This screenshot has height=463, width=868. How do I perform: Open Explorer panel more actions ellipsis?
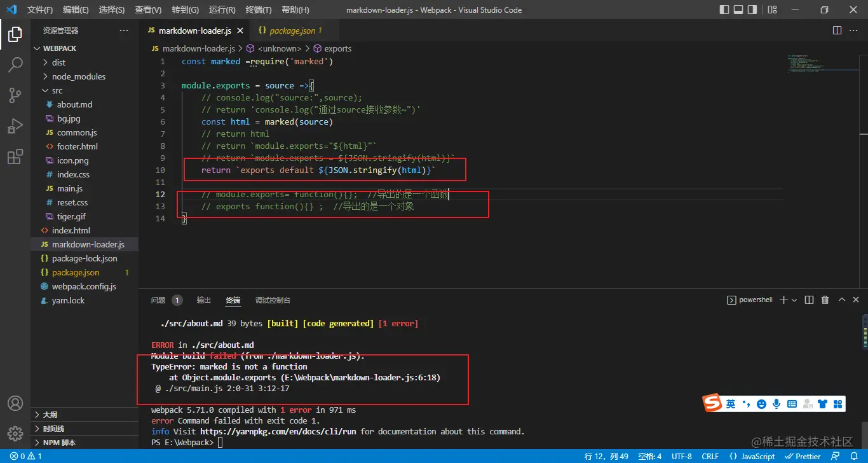(x=123, y=31)
